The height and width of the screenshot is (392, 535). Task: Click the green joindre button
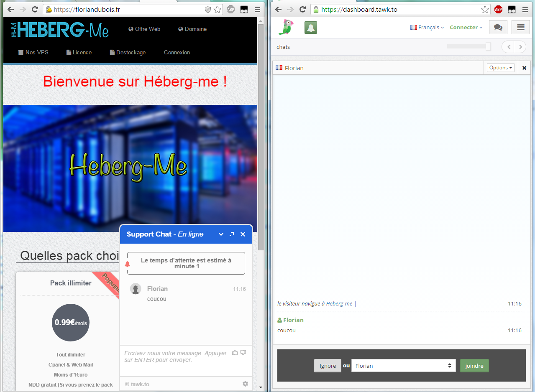(x=474, y=366)
